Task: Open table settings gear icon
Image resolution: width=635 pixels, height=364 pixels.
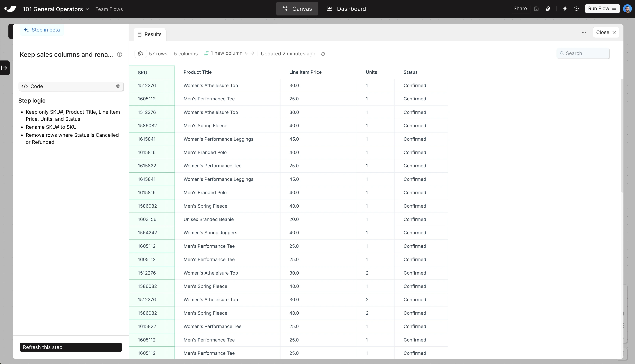Action: coord(140,54)
